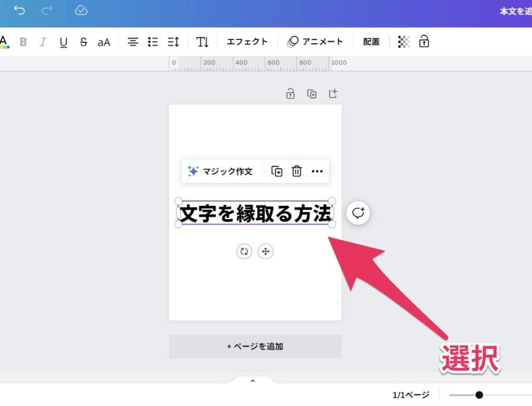The height and width of the screenshot is (406, 532).
Task: Open the エフェクト panel
Action: [247, 42]
